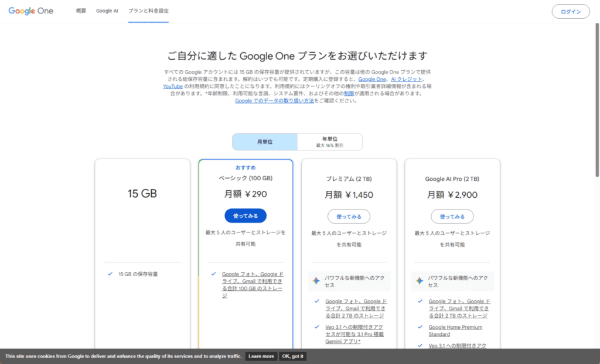
Task: Click checkmark beside 15 GB の保存容量
Action: pos(110,273)
